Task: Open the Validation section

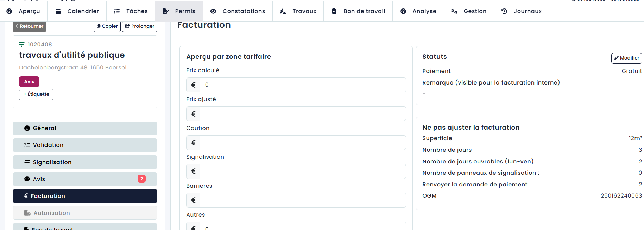Action: tap(85, 145)
